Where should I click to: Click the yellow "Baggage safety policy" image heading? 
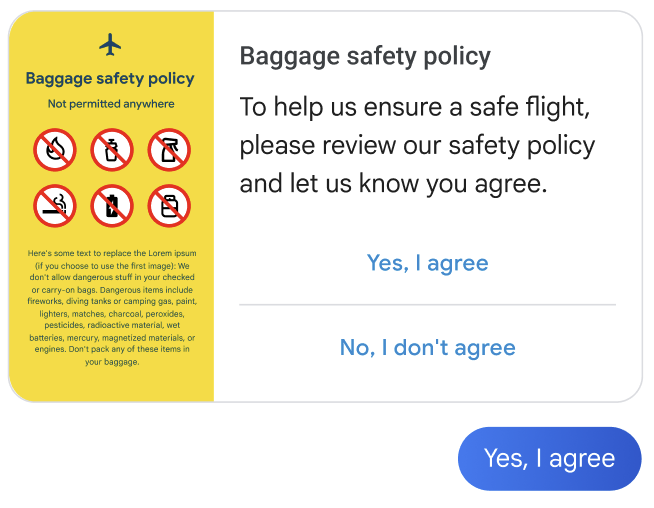(x=110, y=79)
